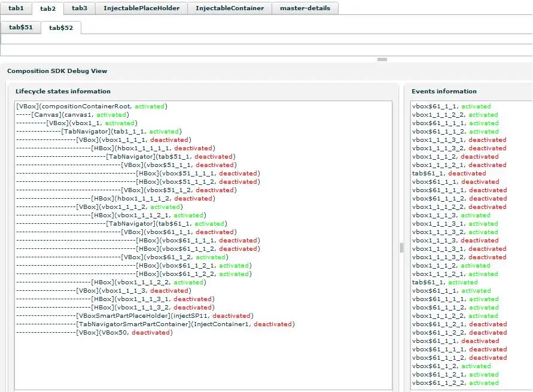This screenshot has width=533, height=392.
Task: Select the tab$51 sub-tab
Action: coord(21,28)
